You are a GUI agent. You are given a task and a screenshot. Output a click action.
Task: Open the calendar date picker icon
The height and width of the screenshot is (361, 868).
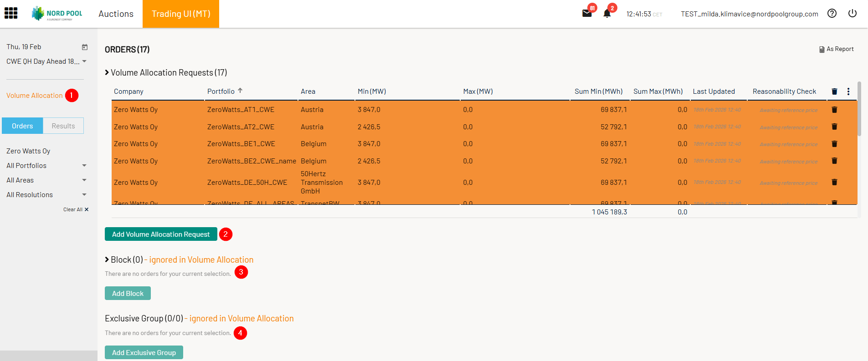pyautogui.click(x=85, y=47)
